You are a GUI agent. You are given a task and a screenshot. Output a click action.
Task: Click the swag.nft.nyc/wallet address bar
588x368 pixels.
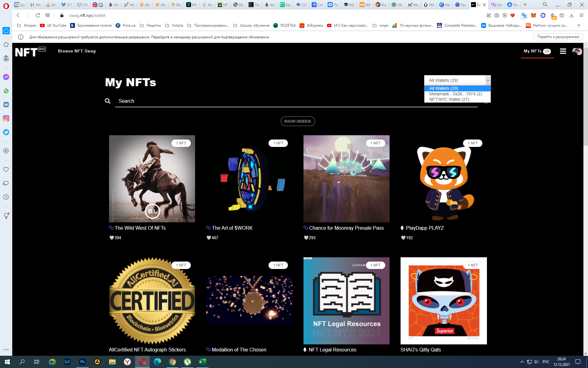click(x=87, y=15)
